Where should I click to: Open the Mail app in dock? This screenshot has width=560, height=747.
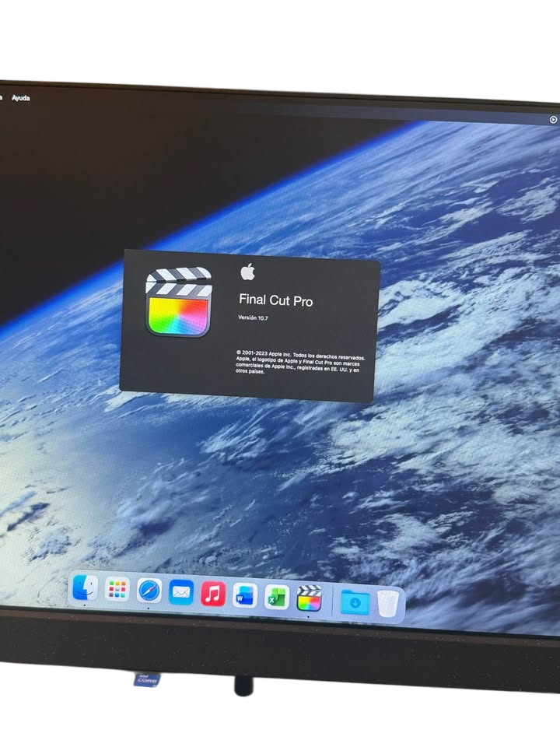[181, 593]
